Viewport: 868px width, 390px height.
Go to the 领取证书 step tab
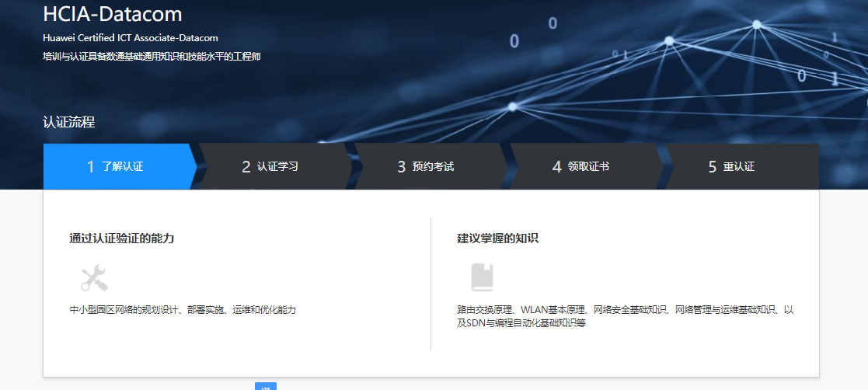pyautogui.click(x=587, y=166)
